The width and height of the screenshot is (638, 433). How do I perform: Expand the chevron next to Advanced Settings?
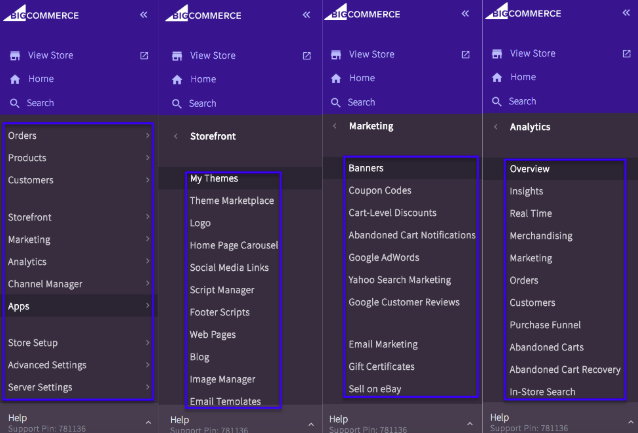[148, 365]
